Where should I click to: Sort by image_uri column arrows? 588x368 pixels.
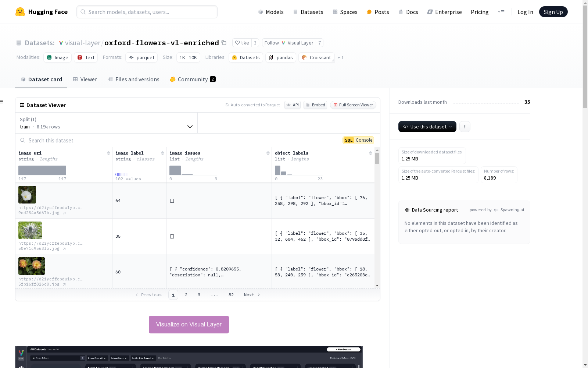(108, 153)
